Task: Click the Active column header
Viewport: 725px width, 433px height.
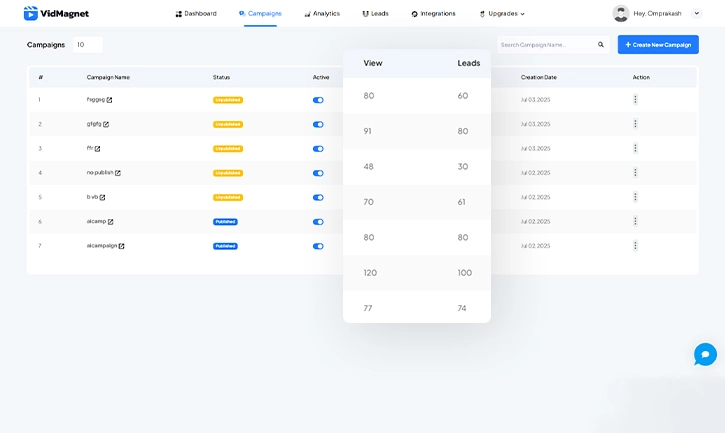Action: [321, 77]
